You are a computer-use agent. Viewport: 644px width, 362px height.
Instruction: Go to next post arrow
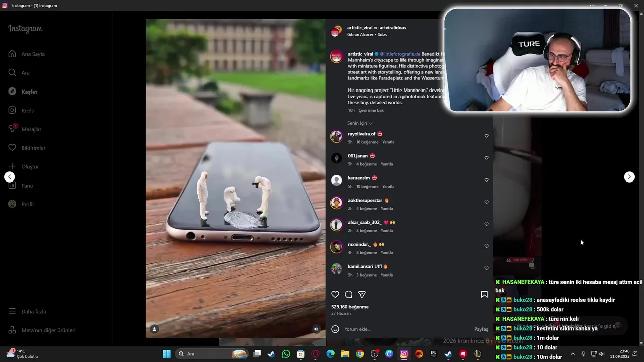click(x=629, y=177)
